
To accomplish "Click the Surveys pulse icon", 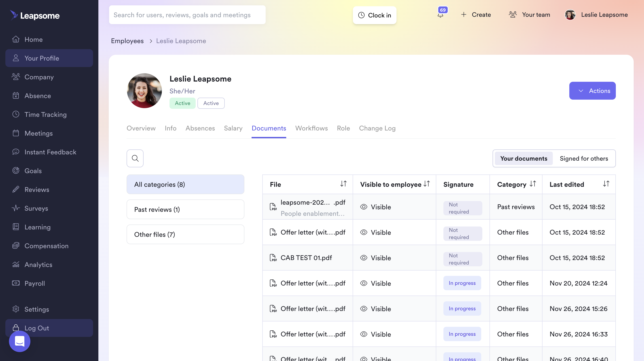I will [16, 208].
